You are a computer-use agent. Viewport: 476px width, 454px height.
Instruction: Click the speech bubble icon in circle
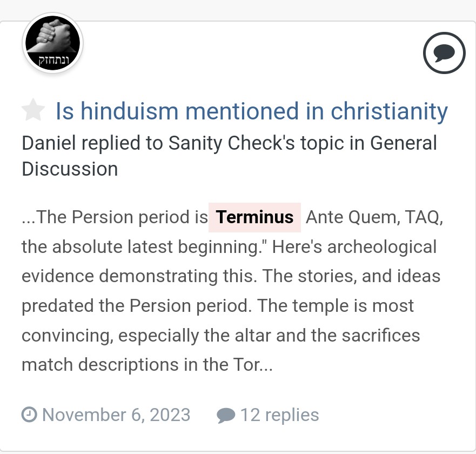(444, 53)
